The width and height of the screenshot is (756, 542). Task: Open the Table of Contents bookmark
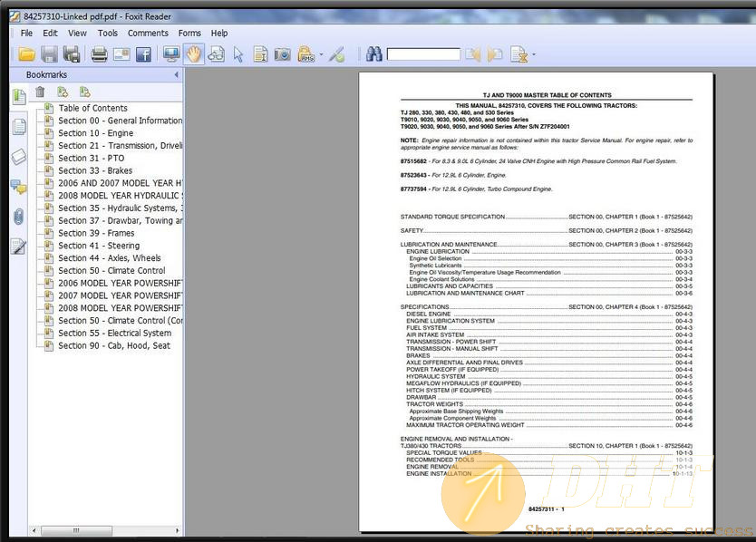click(x=92, y=108)
